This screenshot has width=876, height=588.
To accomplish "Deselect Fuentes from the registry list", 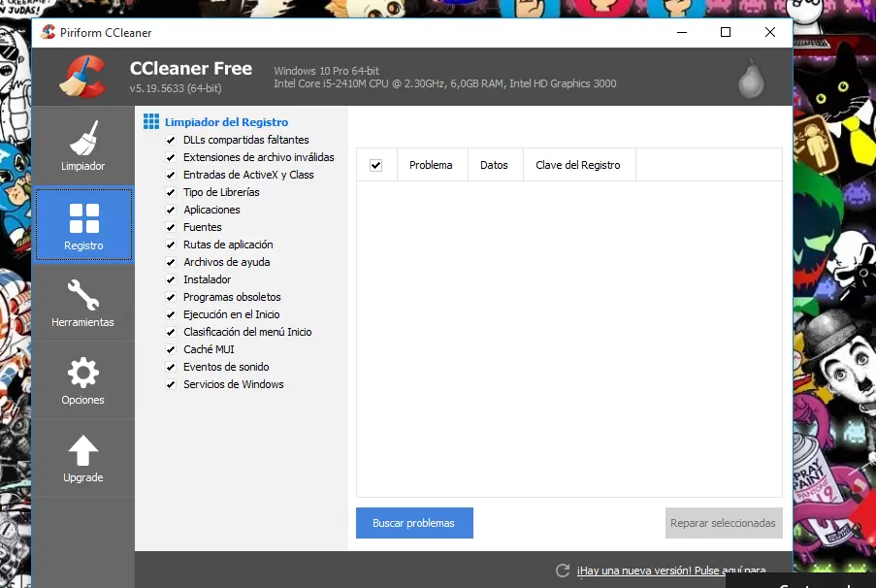I will (x=172, y=227).
